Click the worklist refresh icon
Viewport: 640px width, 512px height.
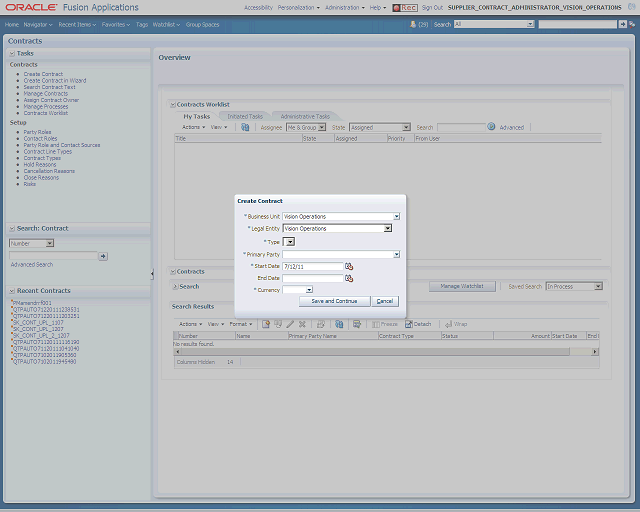245,127
